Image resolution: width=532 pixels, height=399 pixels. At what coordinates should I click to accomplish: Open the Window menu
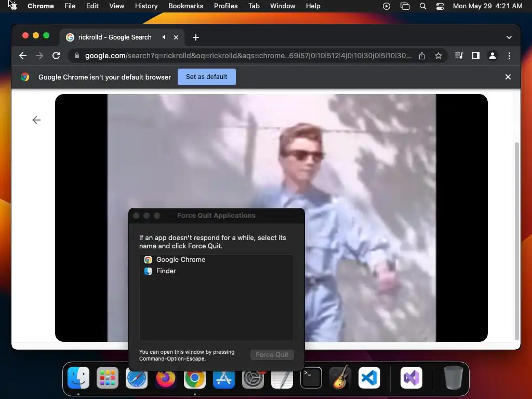[283, 6]
